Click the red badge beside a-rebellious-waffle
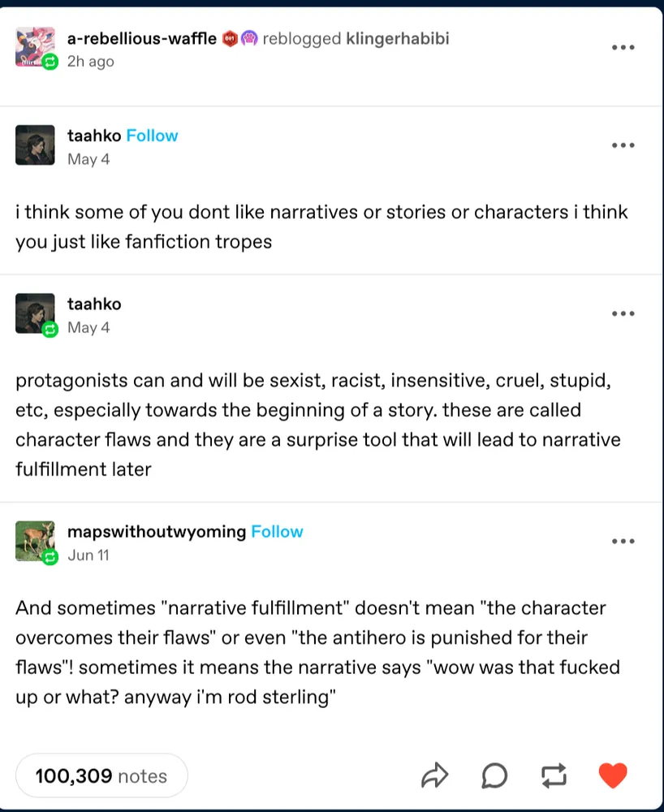The image size is (664, 812). click(x=229, y=38)
